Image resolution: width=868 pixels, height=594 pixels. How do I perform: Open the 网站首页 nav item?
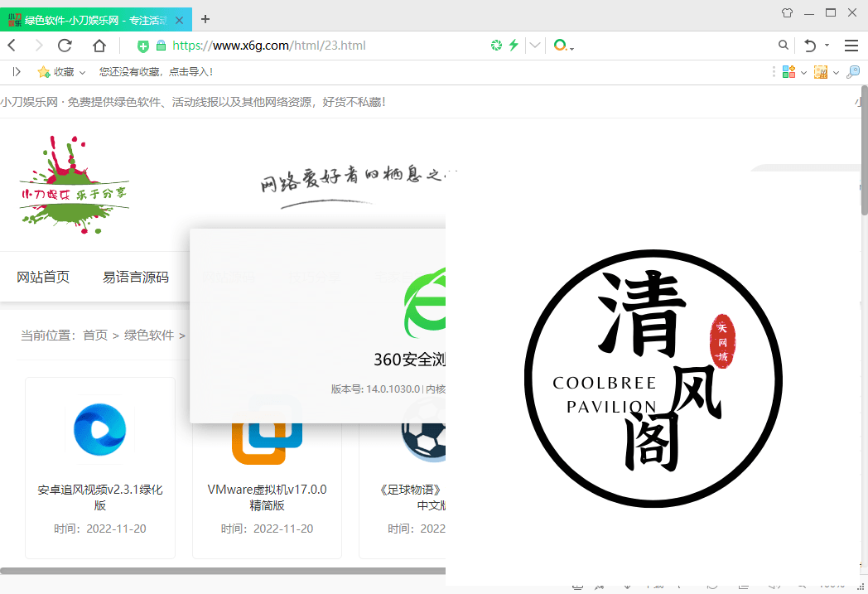point(43,277)
